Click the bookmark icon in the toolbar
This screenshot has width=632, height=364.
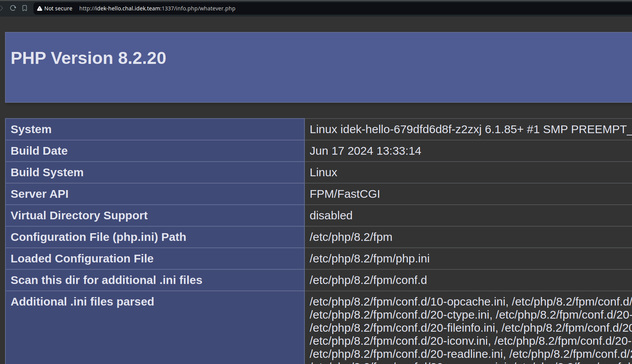click(25, 8)
